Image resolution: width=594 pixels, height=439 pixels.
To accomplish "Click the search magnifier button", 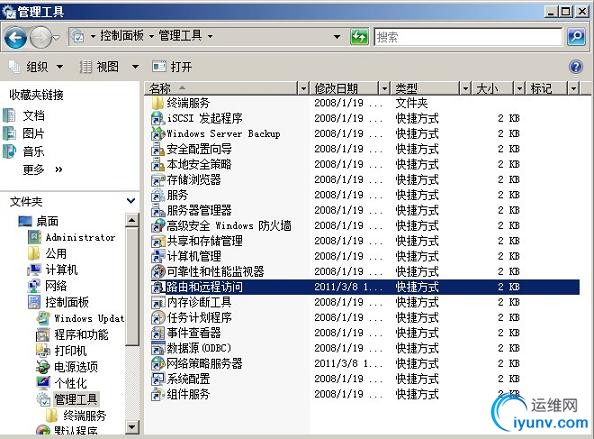I will pyautogui.click(x=576, y=37).
